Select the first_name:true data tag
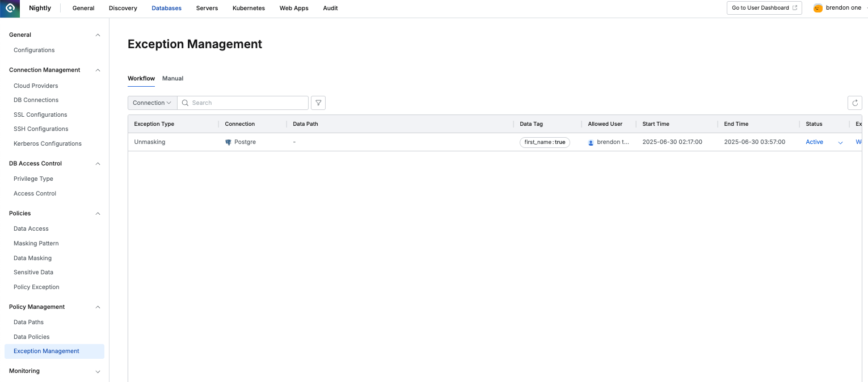The height and width of the screenshot is (382, 868). point(545,142)
